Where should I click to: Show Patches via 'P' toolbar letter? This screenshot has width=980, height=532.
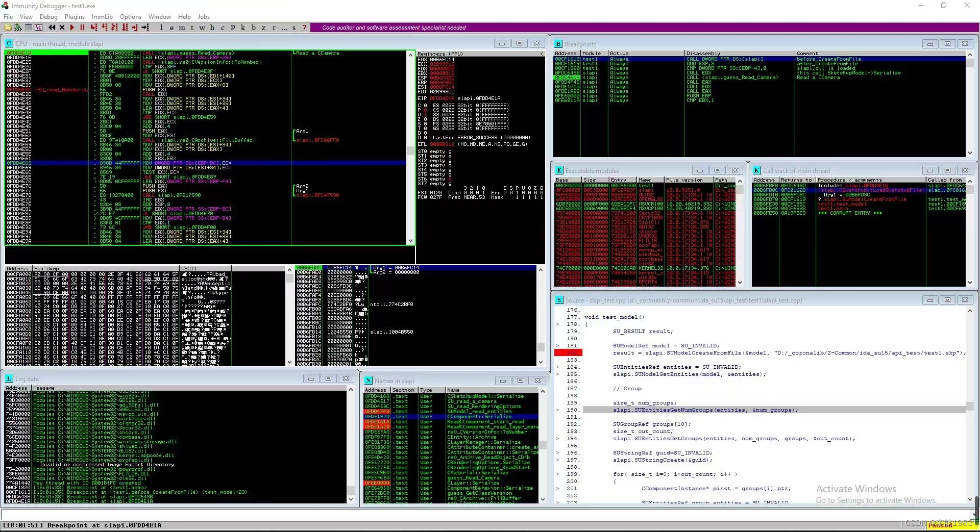pos(233,28)
